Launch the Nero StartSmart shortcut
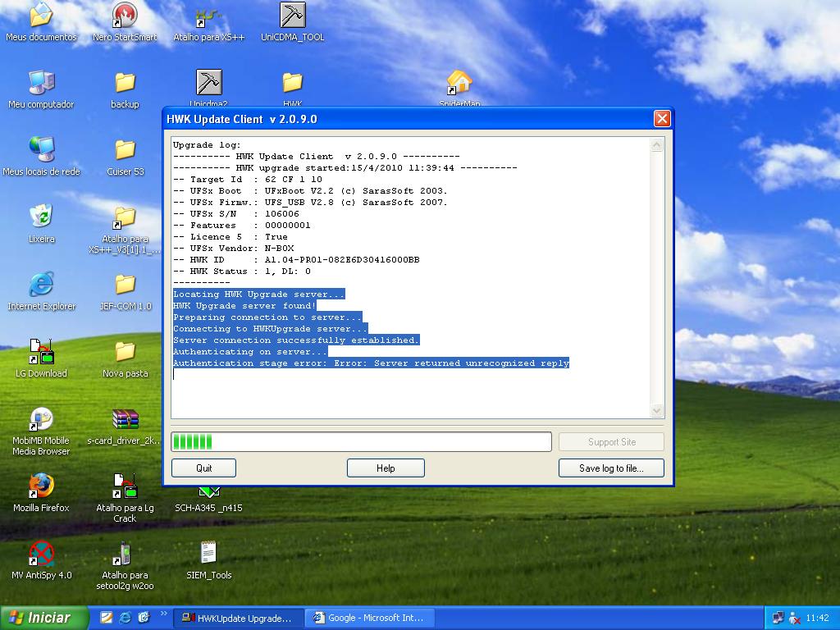840x630 pixels. point(125,22)
